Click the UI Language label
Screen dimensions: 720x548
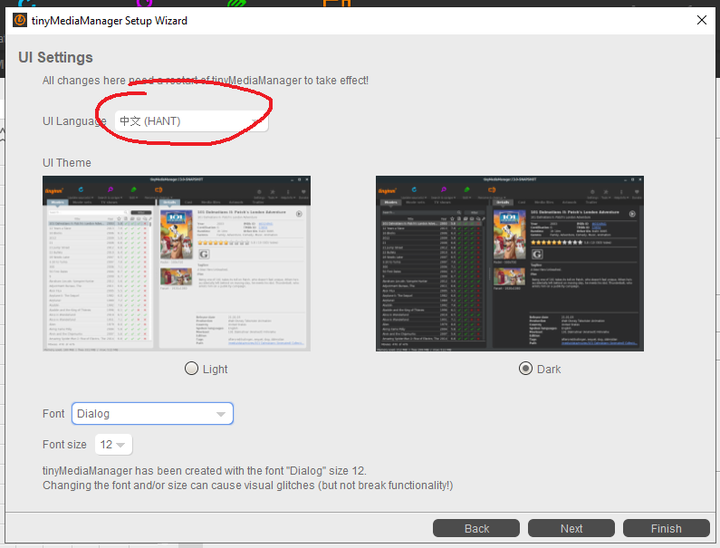pos(74,121)
